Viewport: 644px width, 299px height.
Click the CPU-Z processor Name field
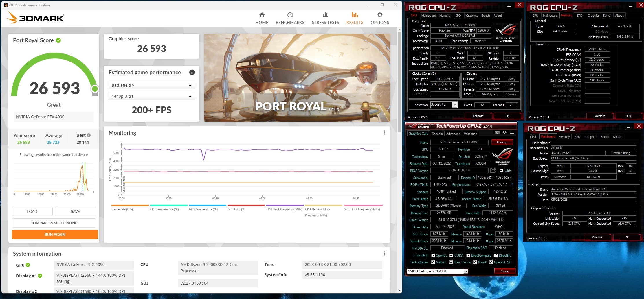tap(460, 25)
